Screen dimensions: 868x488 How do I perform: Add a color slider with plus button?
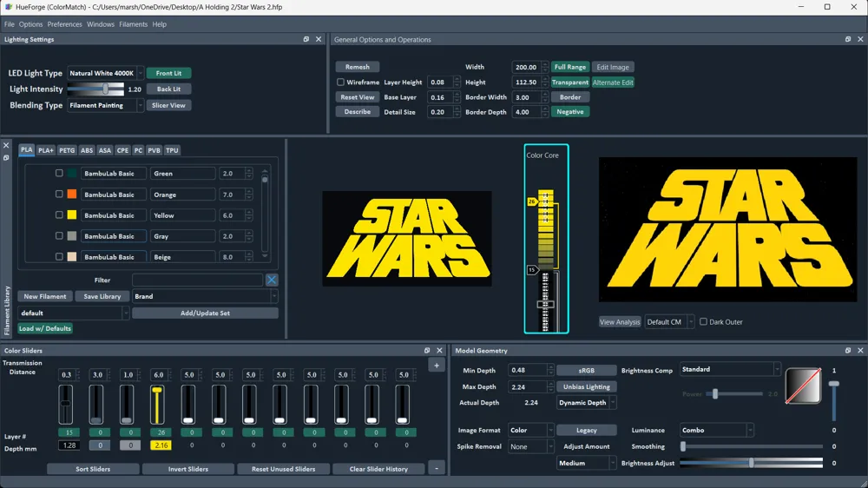437,365
